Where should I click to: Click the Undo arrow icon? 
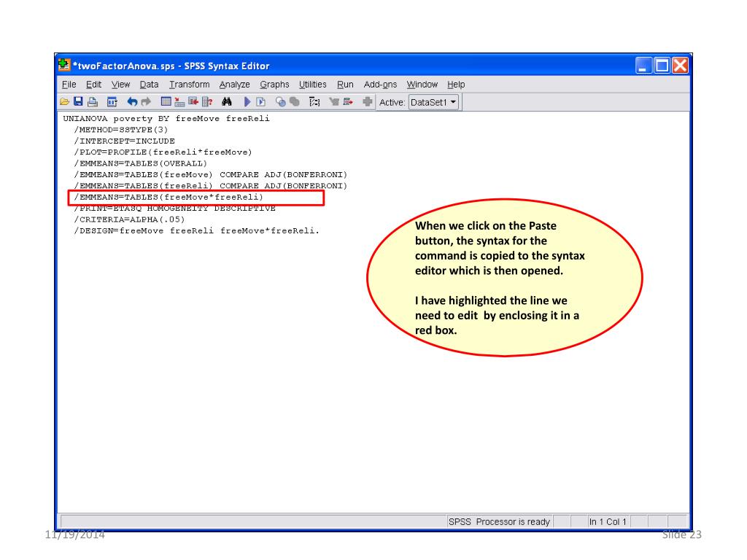tap(133, 102)
